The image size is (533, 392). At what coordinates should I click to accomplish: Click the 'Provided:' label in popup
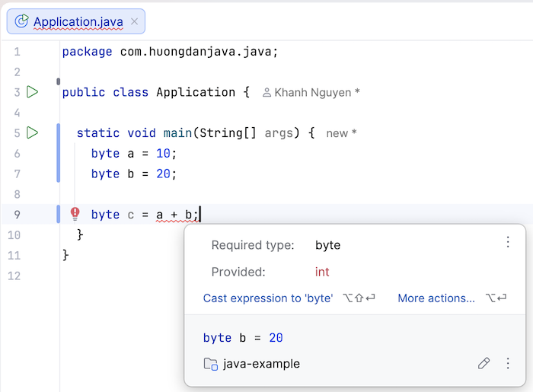click(x=238, y=272)
